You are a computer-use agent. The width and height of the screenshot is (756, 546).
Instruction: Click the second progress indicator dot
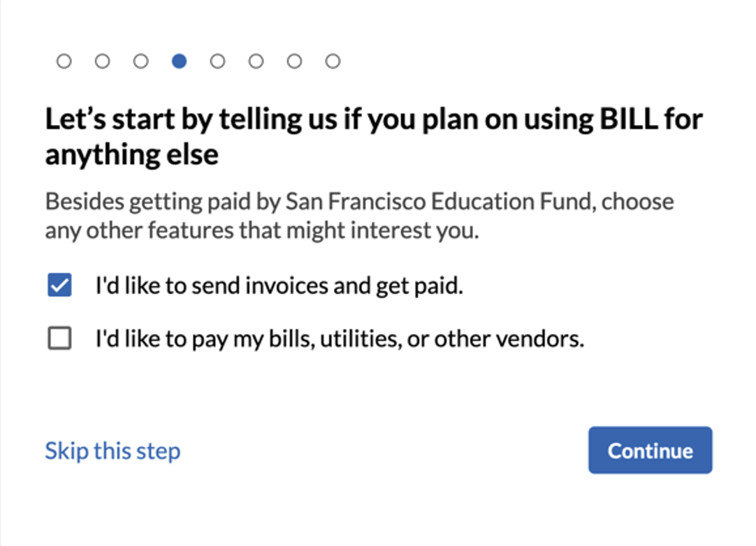[103, 61]
